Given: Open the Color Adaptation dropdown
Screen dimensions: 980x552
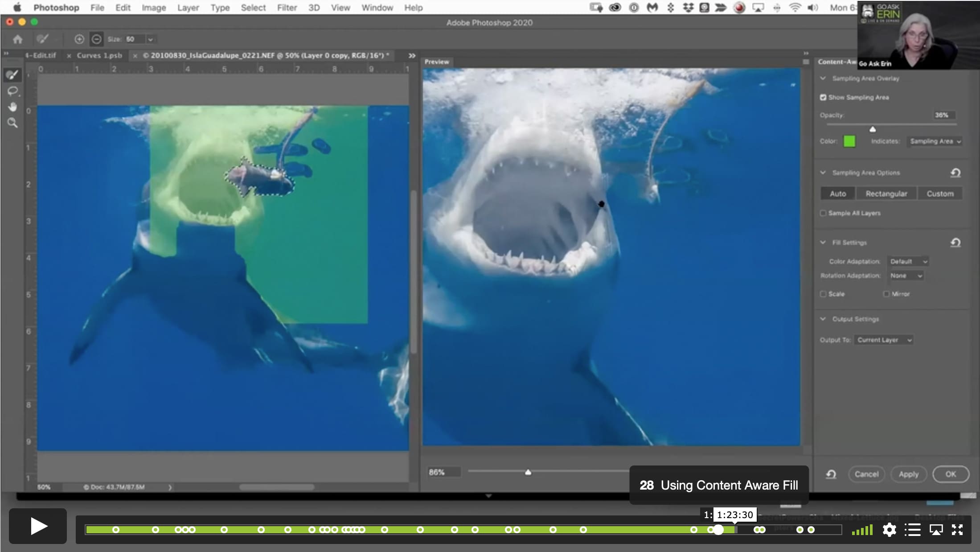Looking at the screenshot, I should [x=908, y=262].
